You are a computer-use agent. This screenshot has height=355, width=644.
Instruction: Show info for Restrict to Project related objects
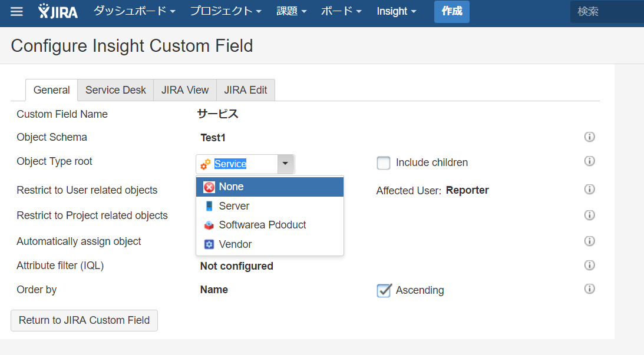589,215
